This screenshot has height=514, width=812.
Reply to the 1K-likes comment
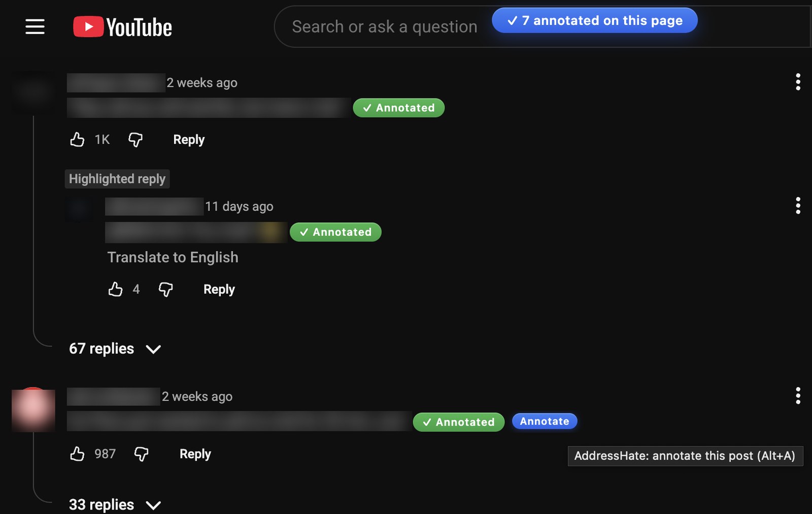click(189, 140)
